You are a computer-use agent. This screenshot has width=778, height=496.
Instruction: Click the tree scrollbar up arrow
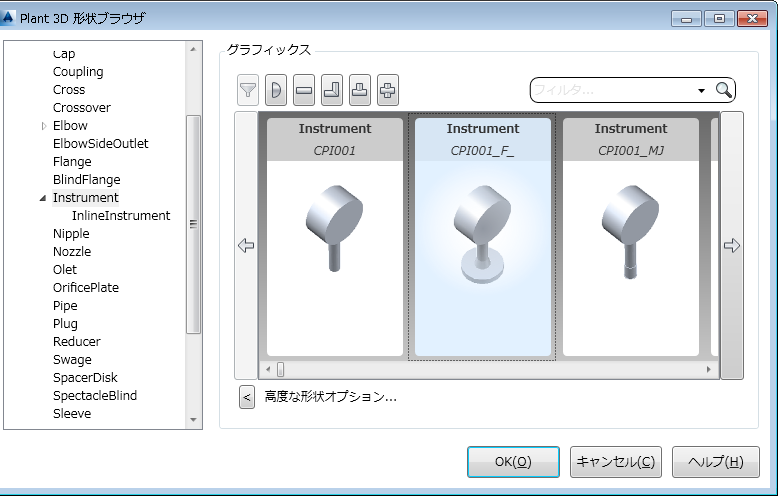coord(193,49)
